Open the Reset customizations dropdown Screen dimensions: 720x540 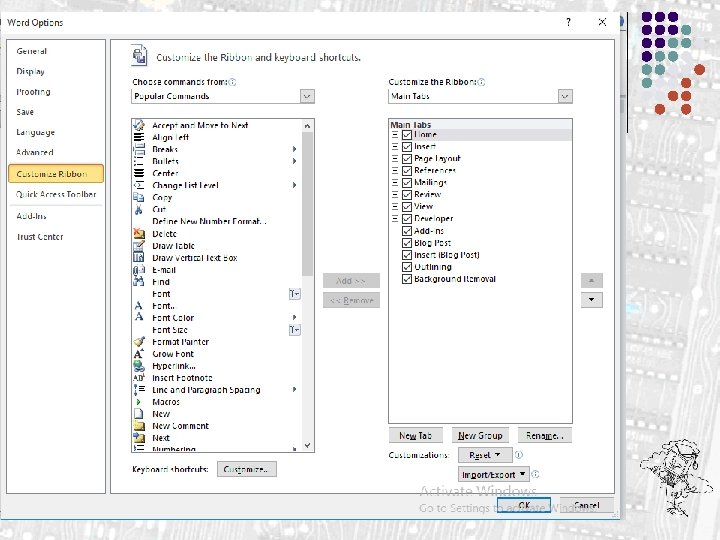(x=485, y=455)
